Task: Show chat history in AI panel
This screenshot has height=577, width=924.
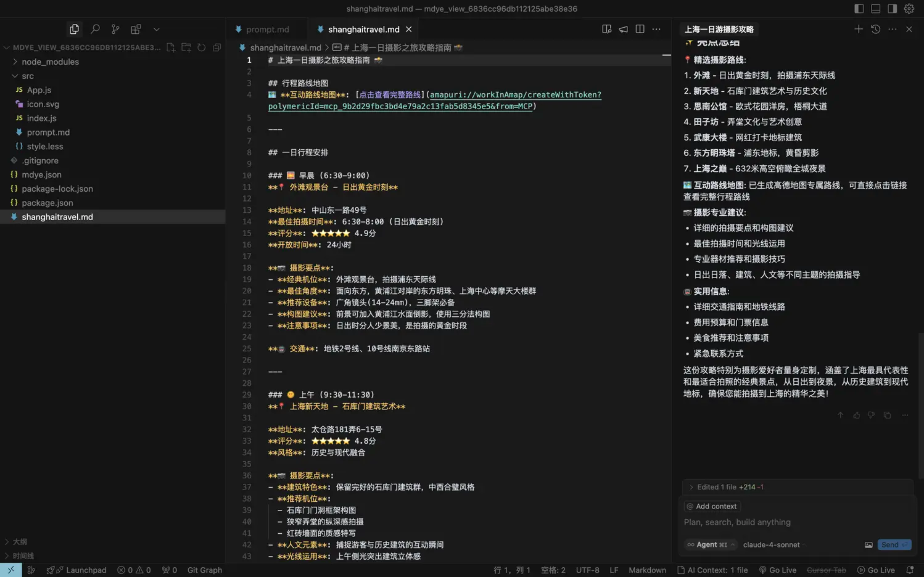Action: (876, 29)
